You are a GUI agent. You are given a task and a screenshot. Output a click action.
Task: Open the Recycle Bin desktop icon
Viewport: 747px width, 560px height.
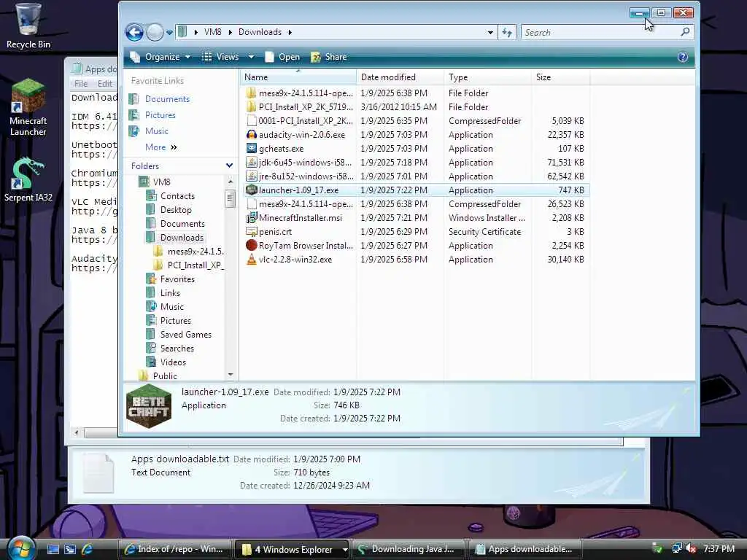tap(28, 26)
